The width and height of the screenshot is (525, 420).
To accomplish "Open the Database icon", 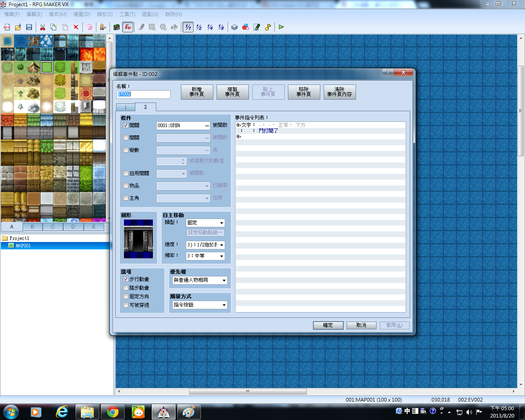I will [x=235, y=27].
